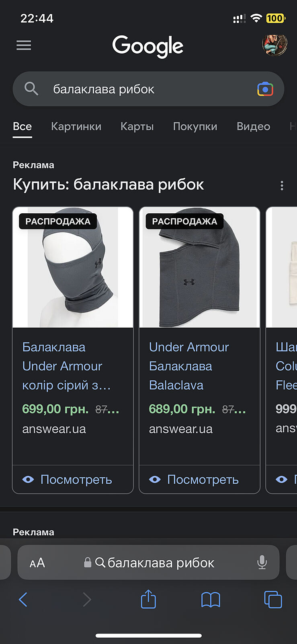Image resolution: width=297 pixels, height=644 pixels.
Task: Tap the second balaclava product image
Action: (x=199, y=267)
